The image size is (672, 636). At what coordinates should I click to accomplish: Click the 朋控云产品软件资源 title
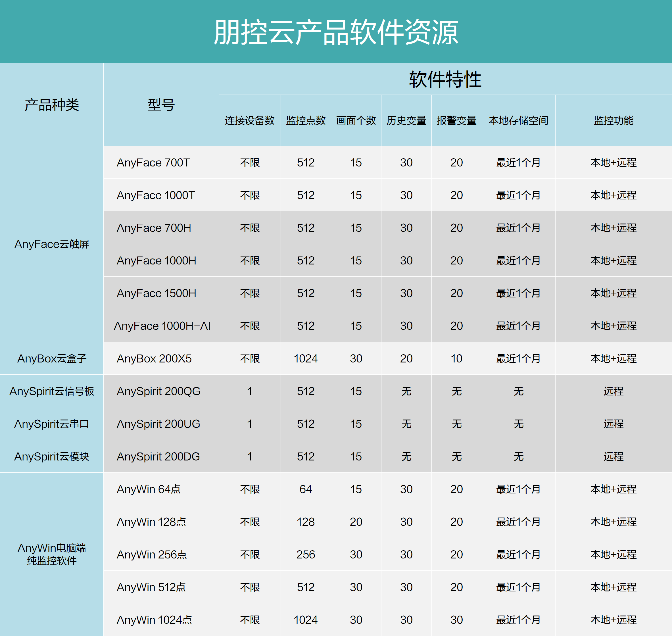click(x=336, y=32)
